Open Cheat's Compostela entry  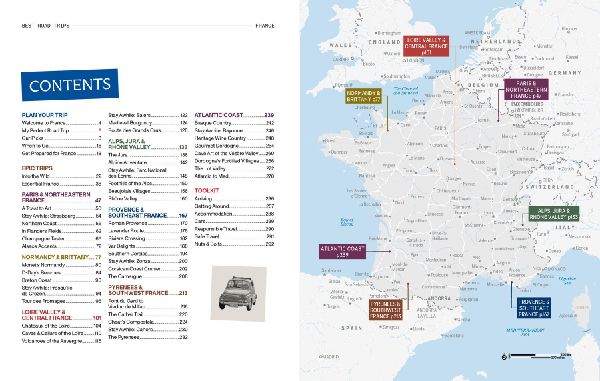coord(148,322)
